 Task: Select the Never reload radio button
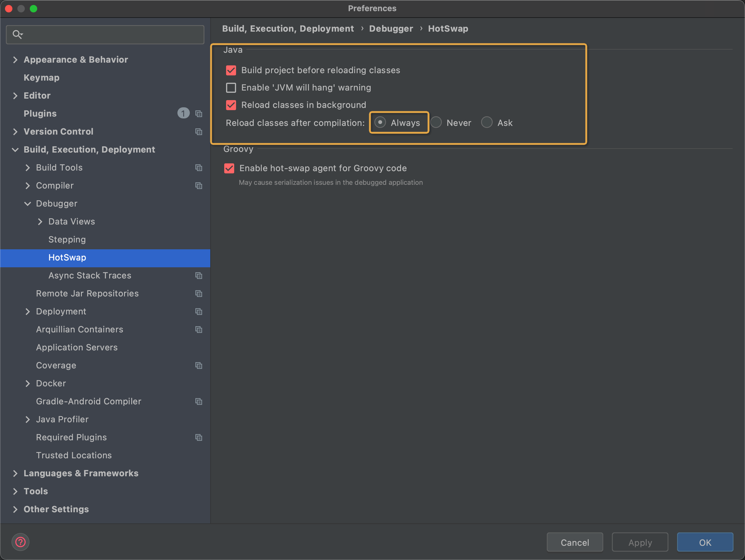click(x=436, y=122)
